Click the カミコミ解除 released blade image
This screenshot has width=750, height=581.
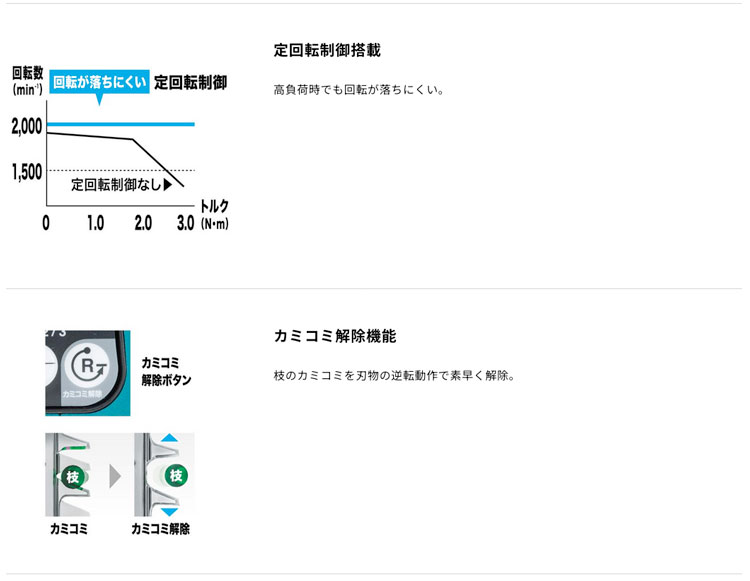pyautogui.click(x=164, y=474)
